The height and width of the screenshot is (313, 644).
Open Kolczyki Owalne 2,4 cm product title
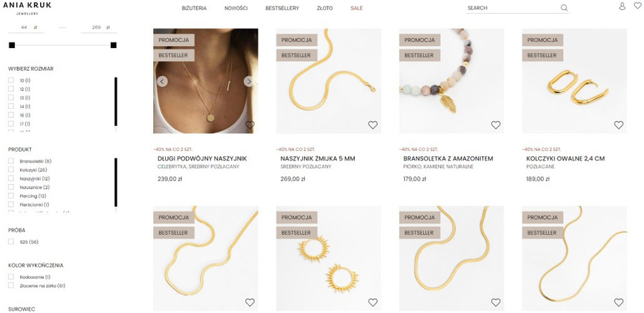click(x=565, y=159)
